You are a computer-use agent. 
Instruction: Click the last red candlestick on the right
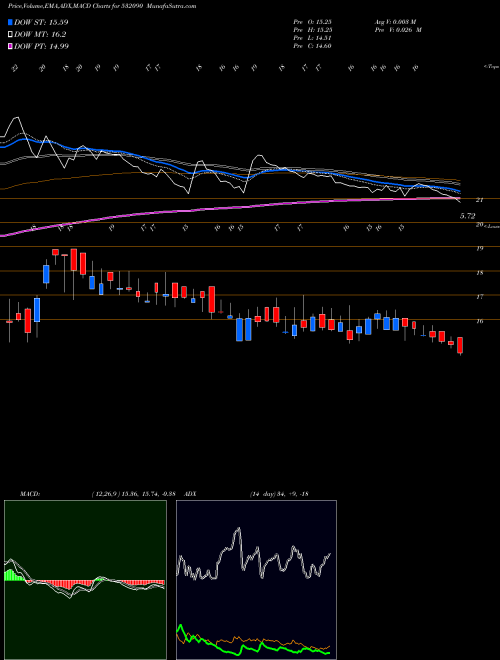460,345
